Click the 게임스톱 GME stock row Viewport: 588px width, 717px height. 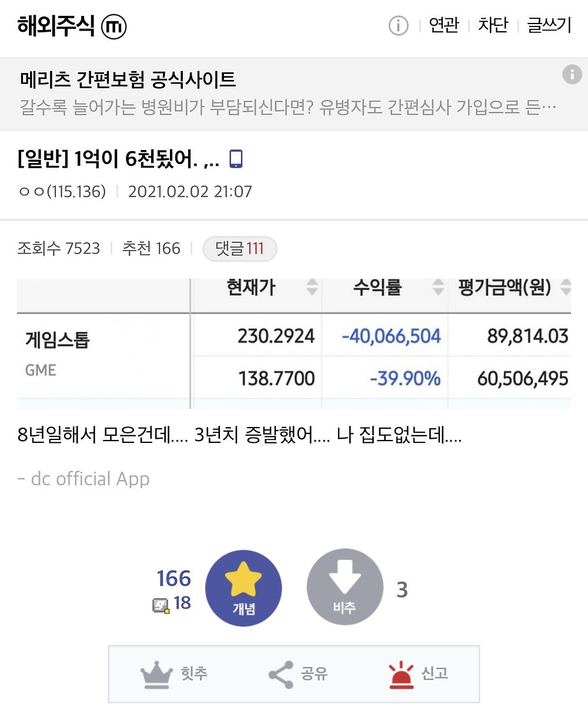tap(58, 340)
